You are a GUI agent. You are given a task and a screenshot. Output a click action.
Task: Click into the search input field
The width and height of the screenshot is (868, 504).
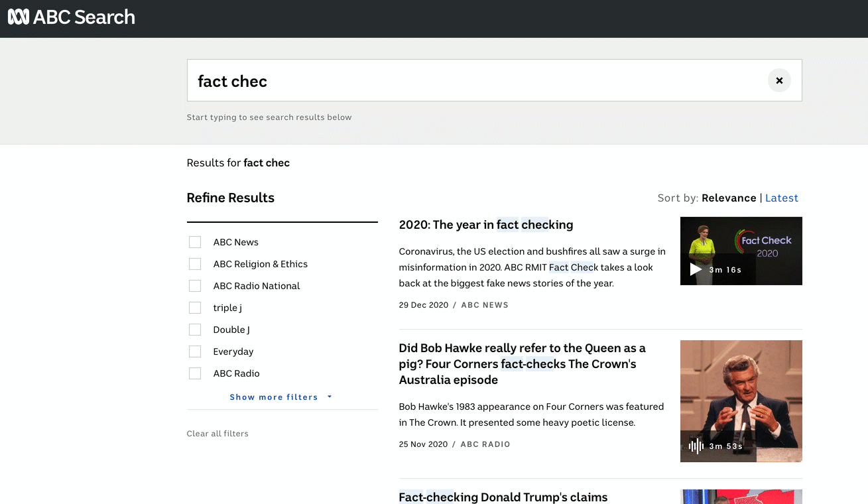[477, 80]
